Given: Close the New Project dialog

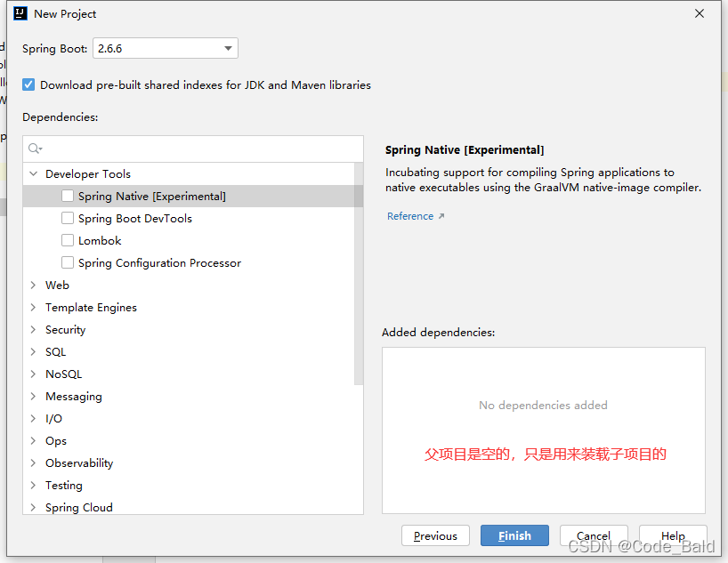Looking at the screenshot, I should click(x=700, y=13).
